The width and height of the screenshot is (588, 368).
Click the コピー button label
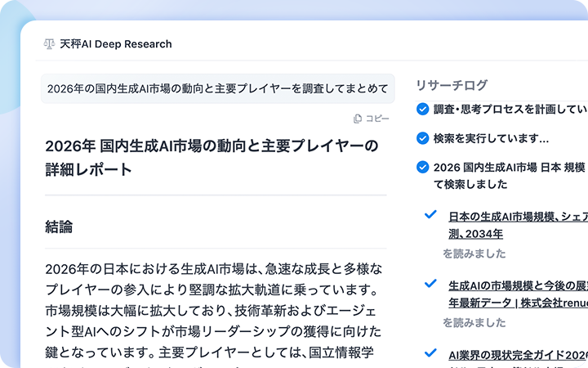tap(377, 119)
